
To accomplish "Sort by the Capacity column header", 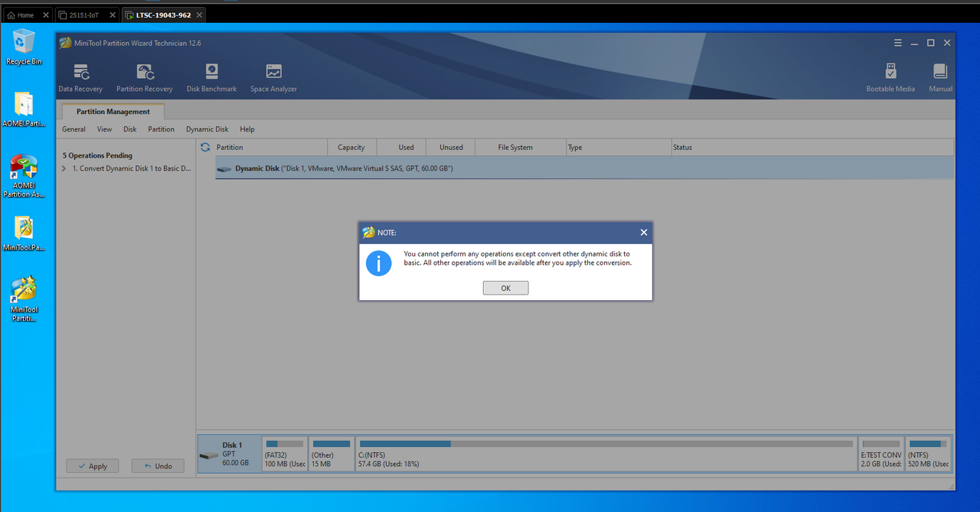I will tap(351, 147).
